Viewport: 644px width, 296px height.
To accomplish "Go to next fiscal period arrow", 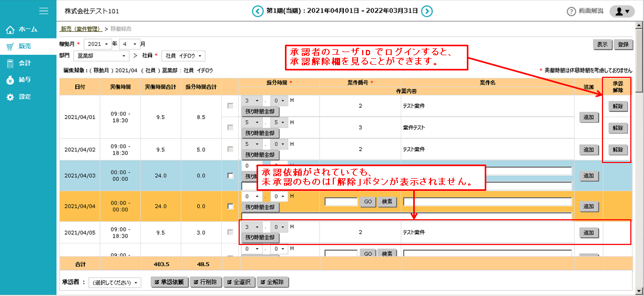I will (427, 11).
